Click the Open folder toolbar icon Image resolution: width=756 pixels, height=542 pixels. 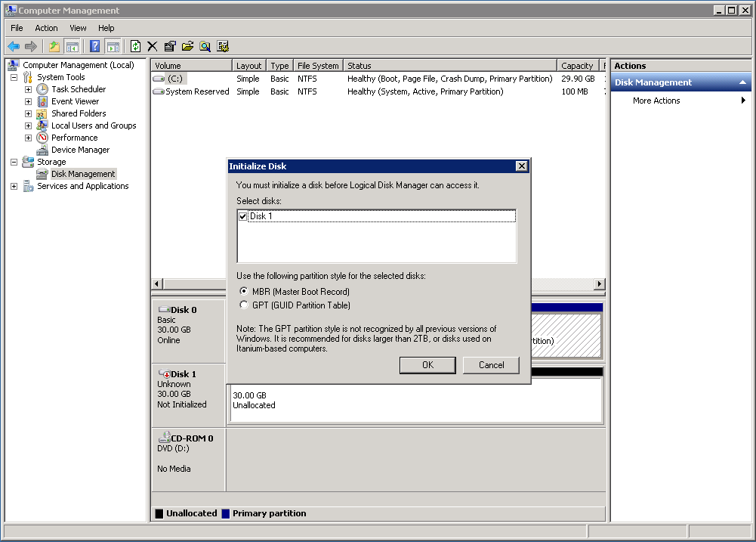tap(187, 46)
